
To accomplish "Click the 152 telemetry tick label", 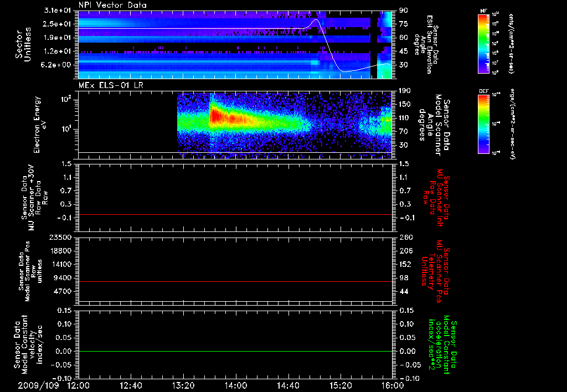I will tap(405, 264).
